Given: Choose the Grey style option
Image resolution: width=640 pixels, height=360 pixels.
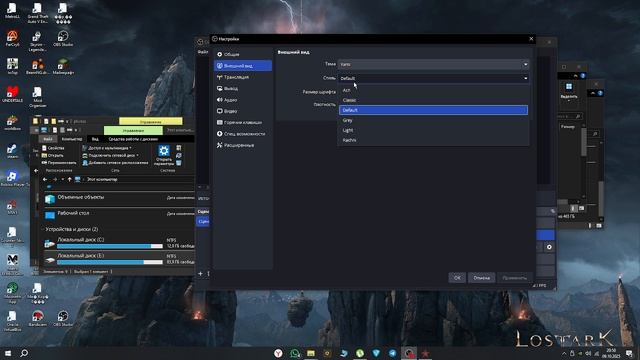Looking at the screenshot, I should click(433, 120).
